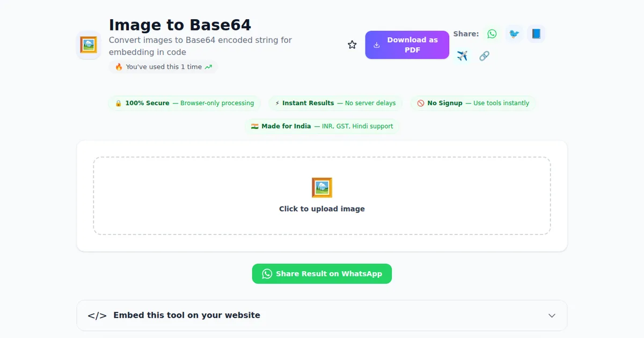The image size is (644, 338).
Task: Share on Facebook with the blue book icon
Action: (536, 34)
